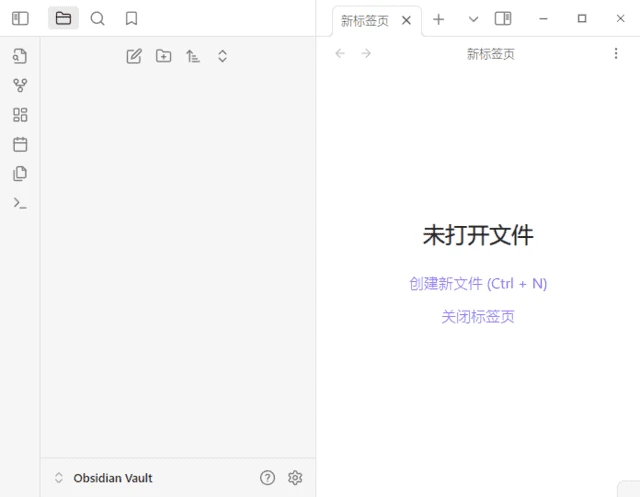This screenshot has height=497, width=640.
Task: Change file sort order
Action: point(193,56)
